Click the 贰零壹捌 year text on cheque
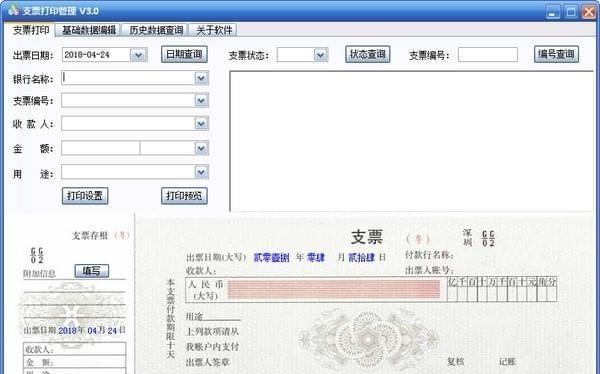Viewport: 600px width, 374px height. click(271, 258)
